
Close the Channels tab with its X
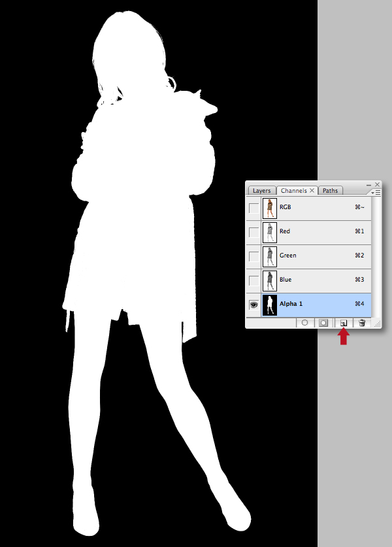click(312, 190)
